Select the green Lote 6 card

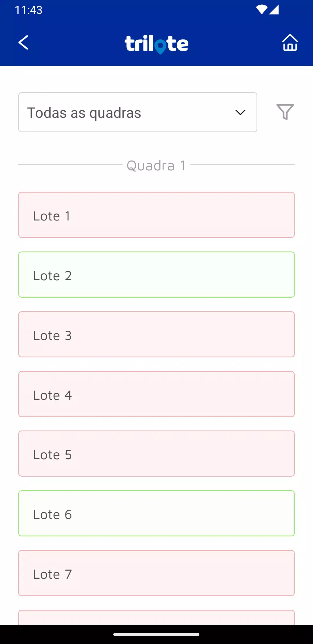pos(156,513)
